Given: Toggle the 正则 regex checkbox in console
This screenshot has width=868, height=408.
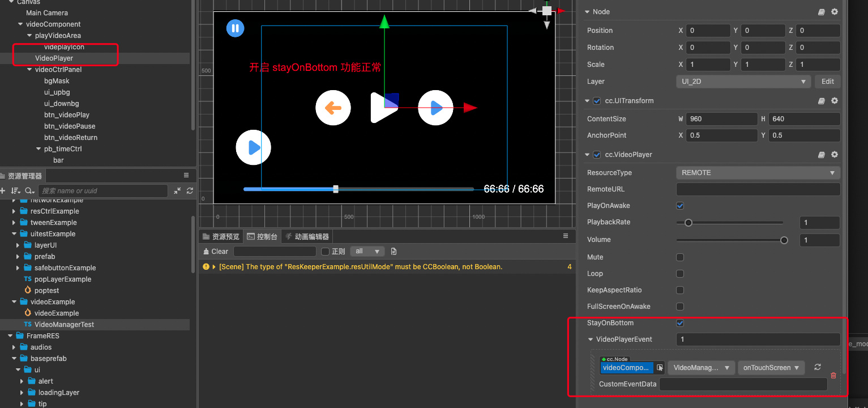Looking at the screenshot, I should (325, 252).
